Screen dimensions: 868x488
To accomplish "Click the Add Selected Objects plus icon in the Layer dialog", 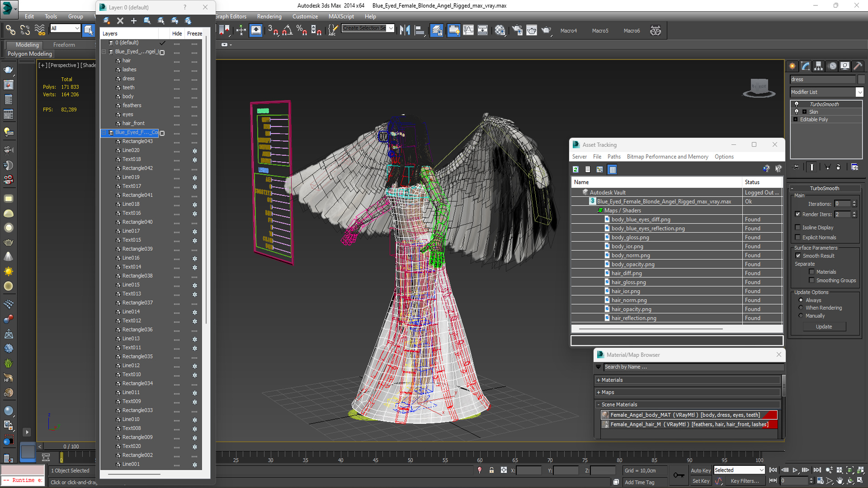I will (134, 21).
